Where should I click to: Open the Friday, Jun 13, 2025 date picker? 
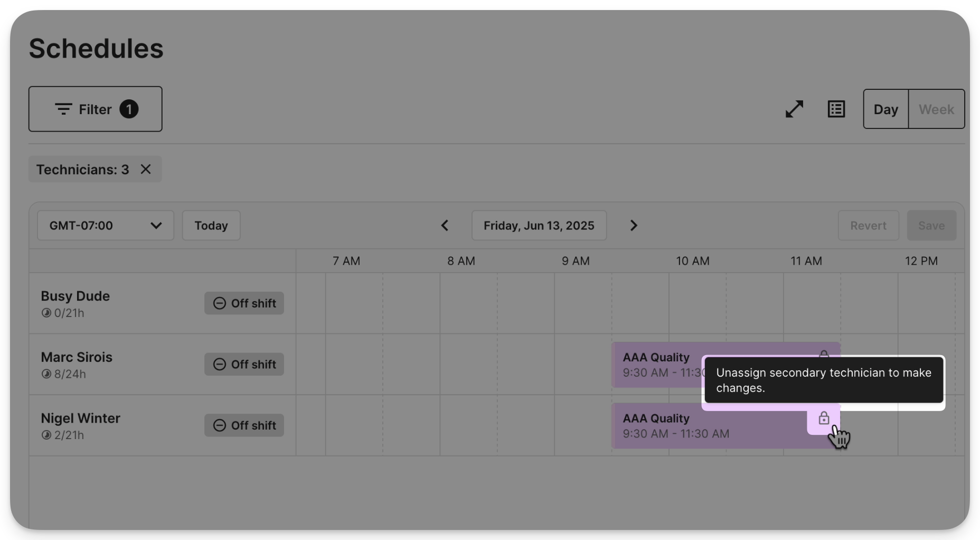(539, 226)
